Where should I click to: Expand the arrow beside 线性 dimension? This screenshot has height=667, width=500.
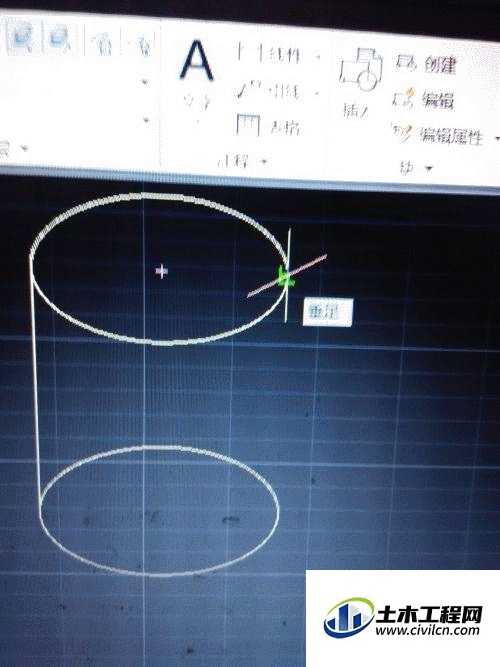tap(319, 56)
